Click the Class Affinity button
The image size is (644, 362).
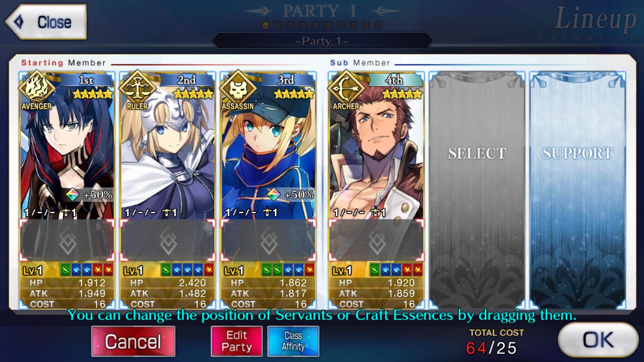click(x=293, y=341)
